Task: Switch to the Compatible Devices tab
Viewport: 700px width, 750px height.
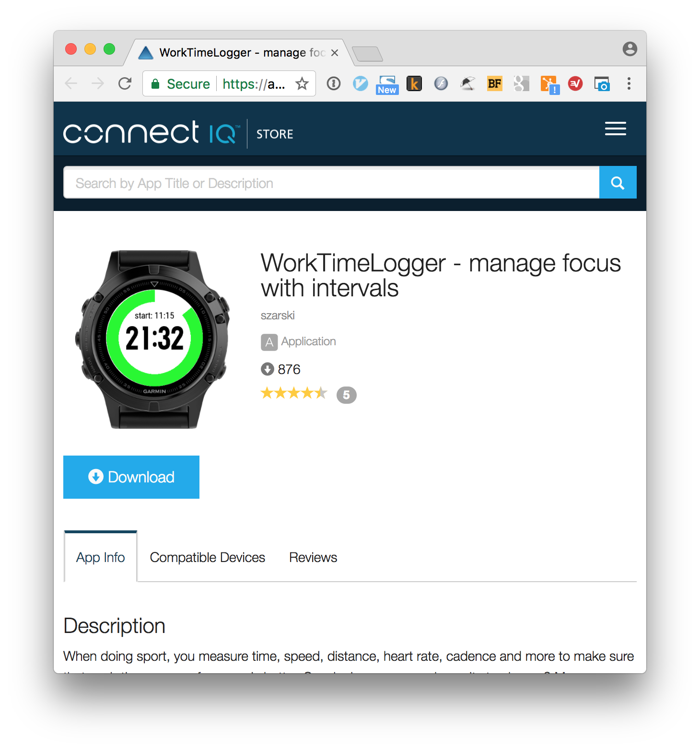Action: tap(207, 557)
